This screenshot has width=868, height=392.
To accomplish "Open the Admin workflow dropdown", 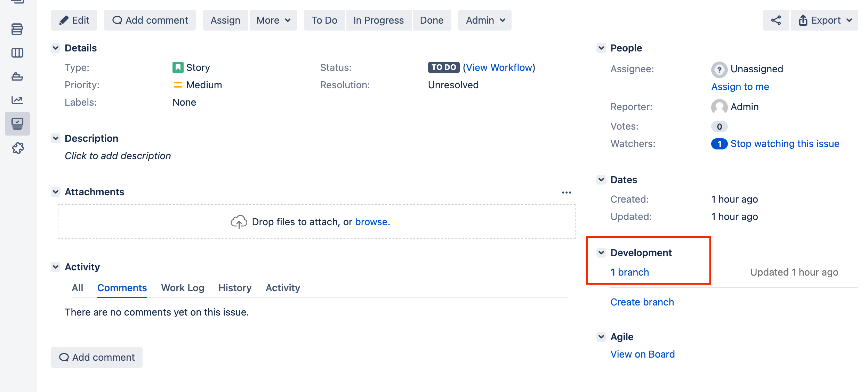I will 485,20.
